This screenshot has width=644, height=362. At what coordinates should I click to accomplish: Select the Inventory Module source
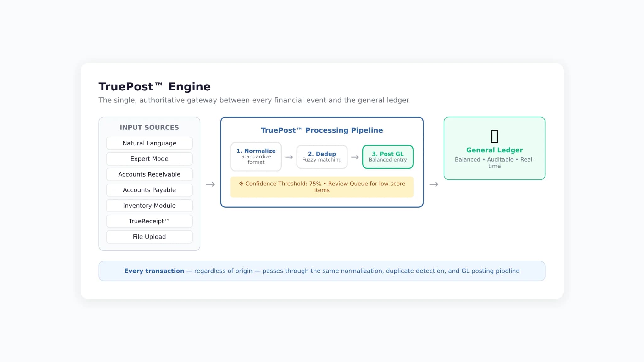pos(149,206)
